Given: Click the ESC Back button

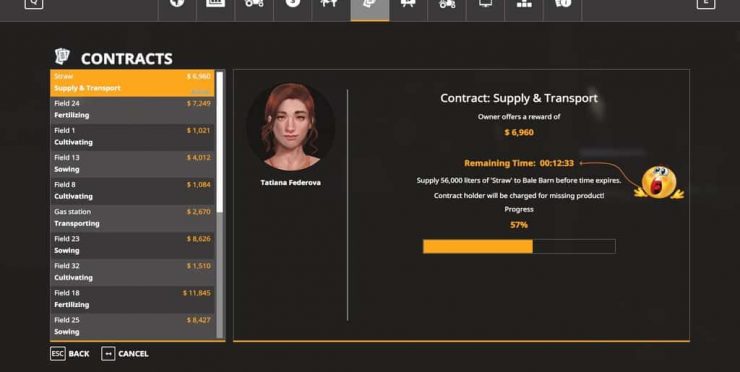Looking at the screenshot, I should pyautogui.click(x=70, y=354).
